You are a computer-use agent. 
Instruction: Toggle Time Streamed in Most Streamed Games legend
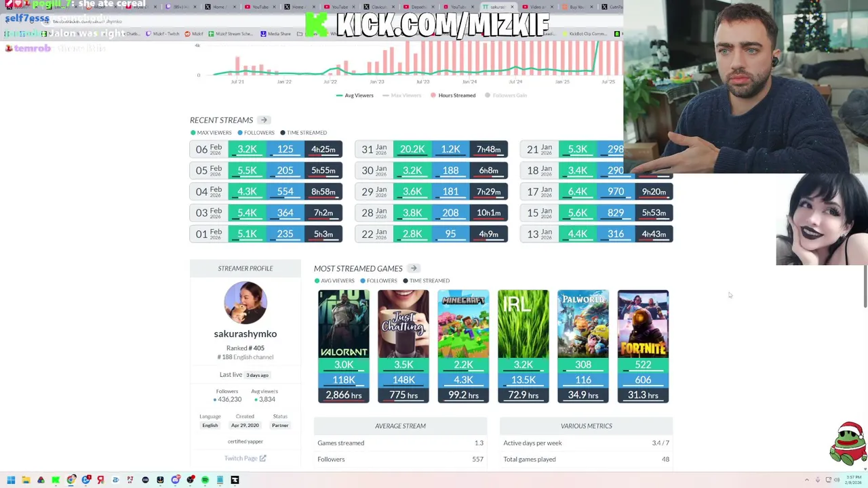pos(426,281)
